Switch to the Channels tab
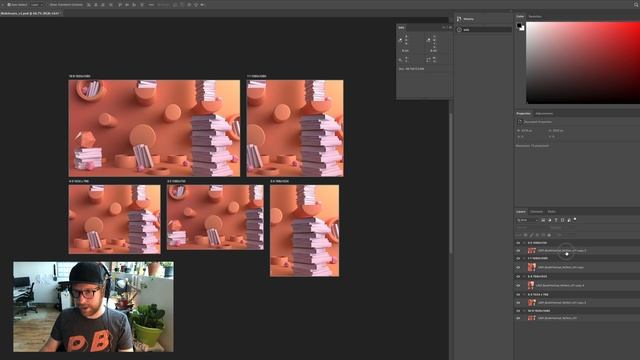Image resolution: width=640 pixels, height=360 pixels. pos(536,211)
